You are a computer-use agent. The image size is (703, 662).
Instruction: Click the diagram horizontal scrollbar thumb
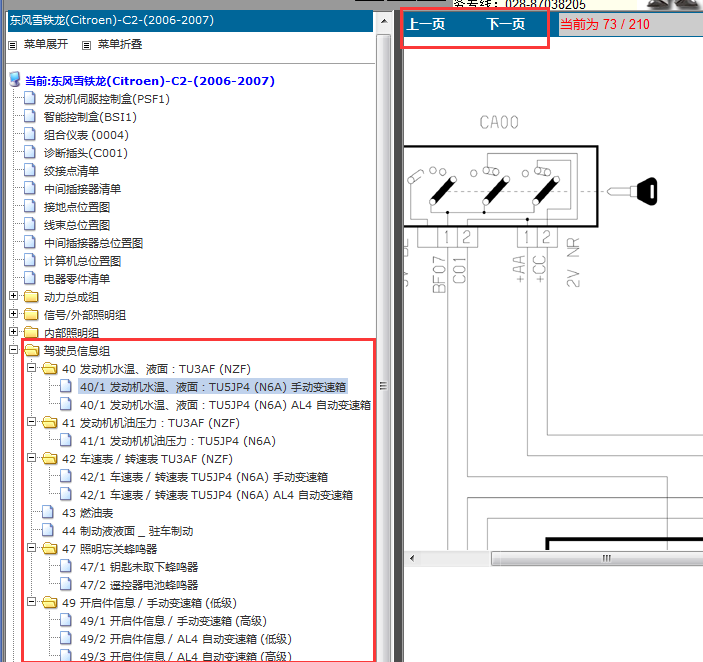pos(597,558)
